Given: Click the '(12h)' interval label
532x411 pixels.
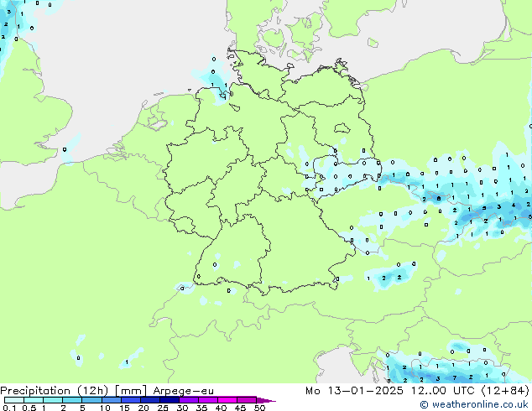Looking at the screenshot, I should (93, 391).
